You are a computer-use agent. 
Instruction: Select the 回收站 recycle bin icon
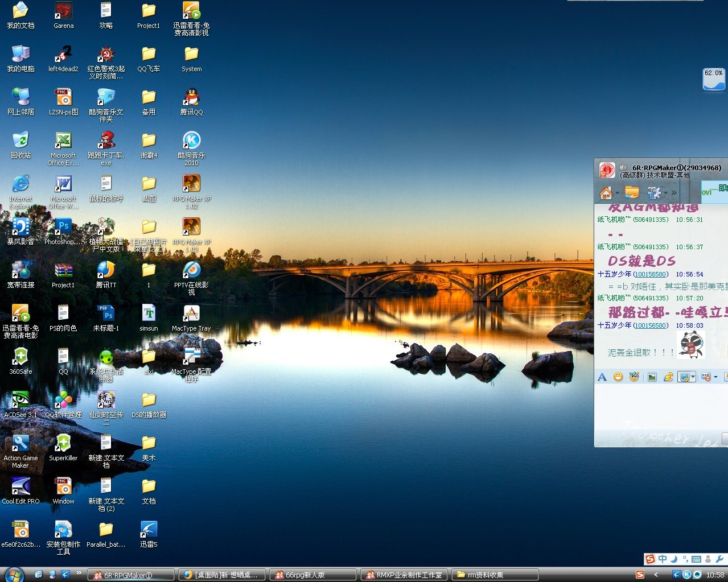point(20,145)
